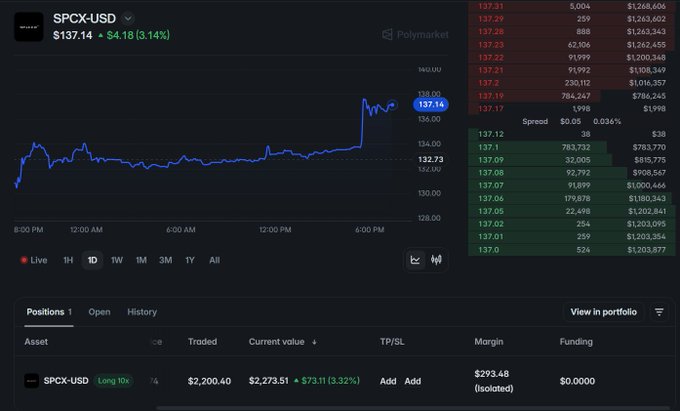Click bid price 137.12 in order book
The height and width of the screenshot is (411, 680).
490,134
